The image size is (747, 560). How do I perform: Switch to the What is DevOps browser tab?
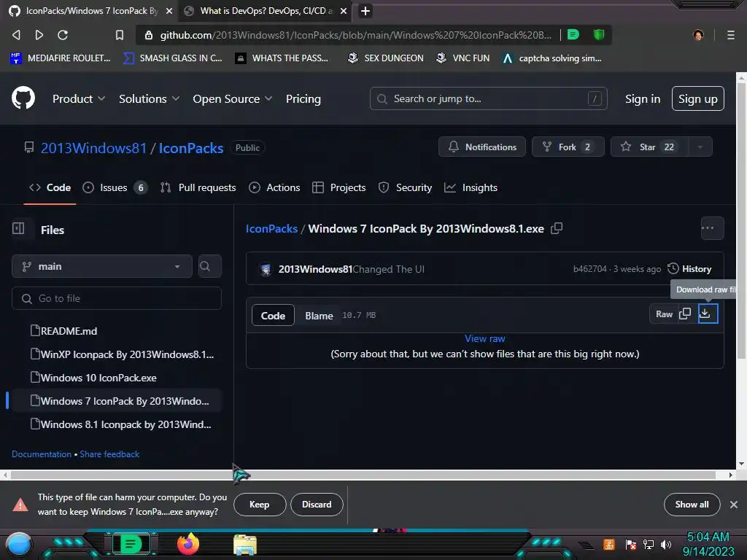[x=266, y=11]
